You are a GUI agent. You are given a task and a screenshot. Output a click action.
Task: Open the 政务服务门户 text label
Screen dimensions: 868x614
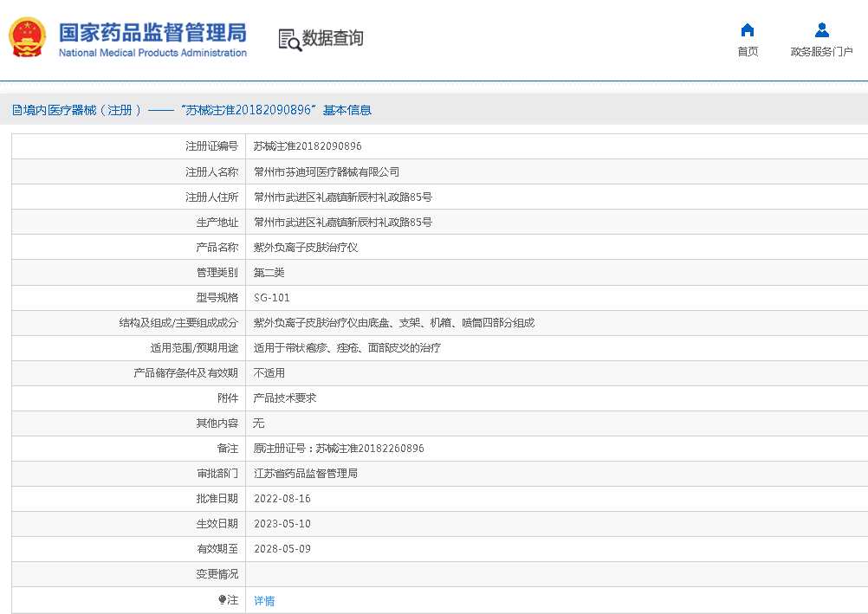[x=821, y=52]
